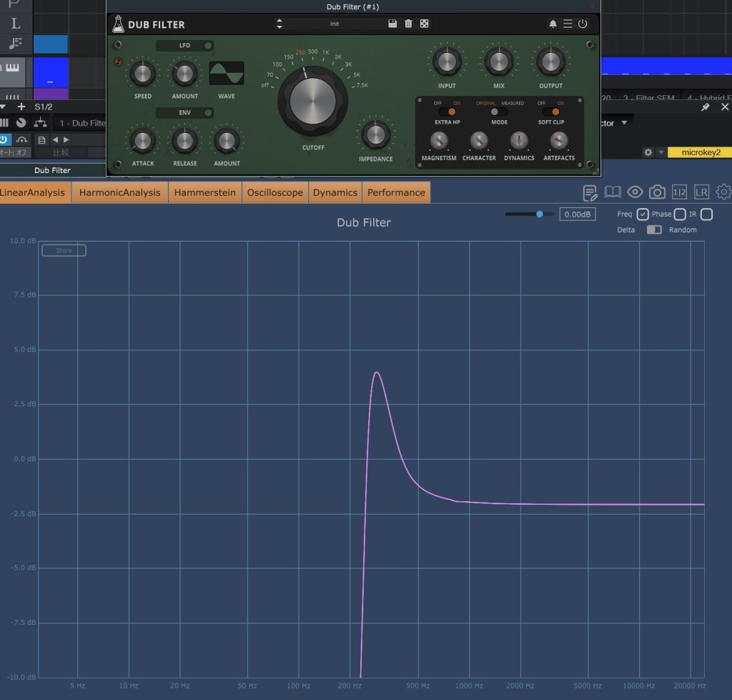Screen dimensions: 732x700
Task: Click the preset up/down stepper arrows
Action: point(280,24)
